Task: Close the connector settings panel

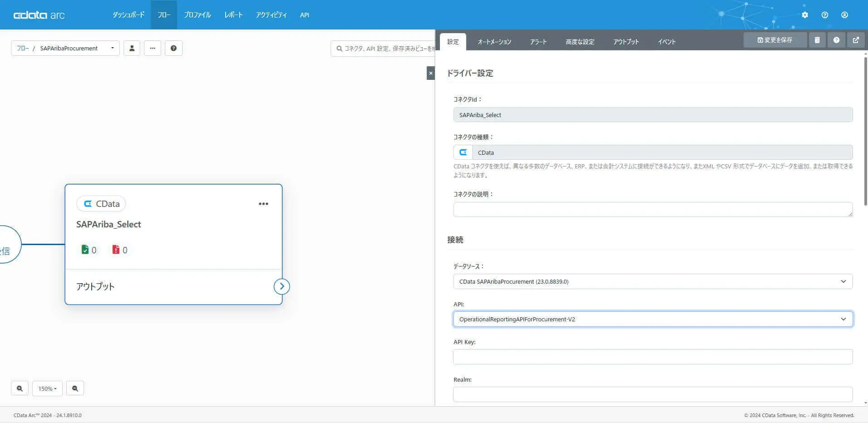Action: click(431, 73)
